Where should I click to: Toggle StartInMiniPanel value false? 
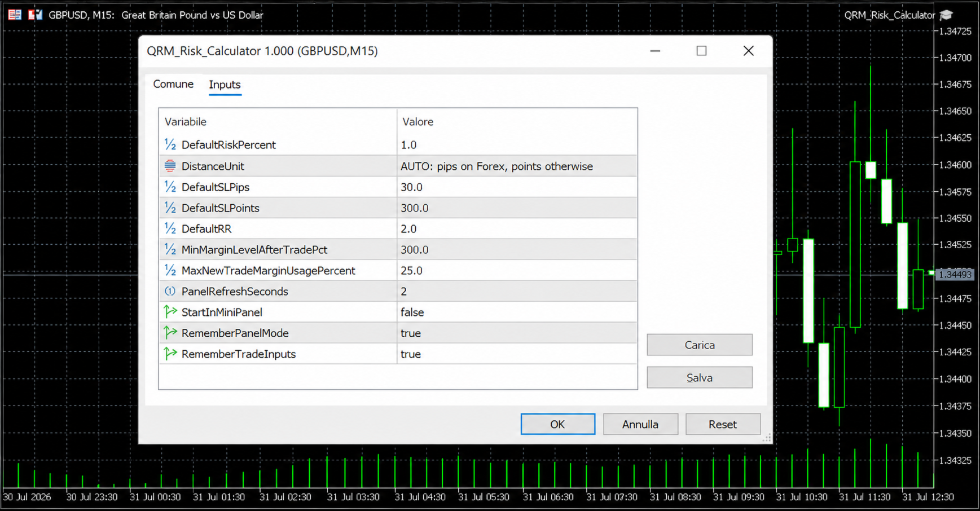[x=517, y=312]
